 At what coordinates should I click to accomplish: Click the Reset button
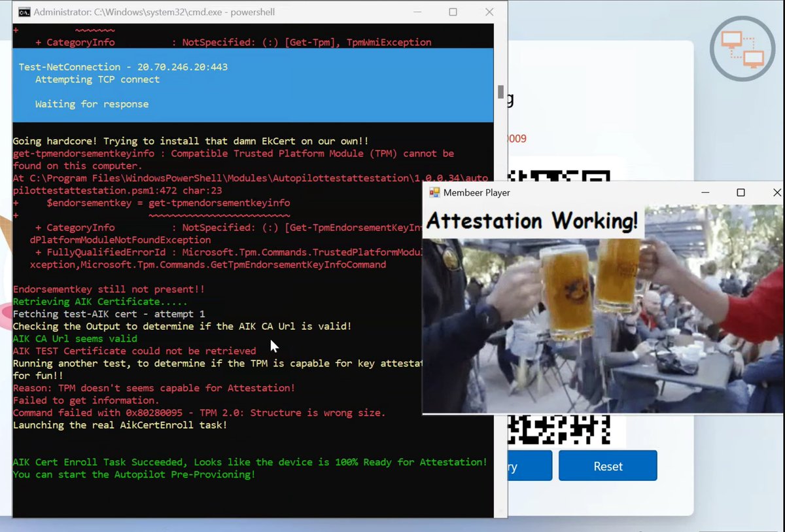point(608,466)
